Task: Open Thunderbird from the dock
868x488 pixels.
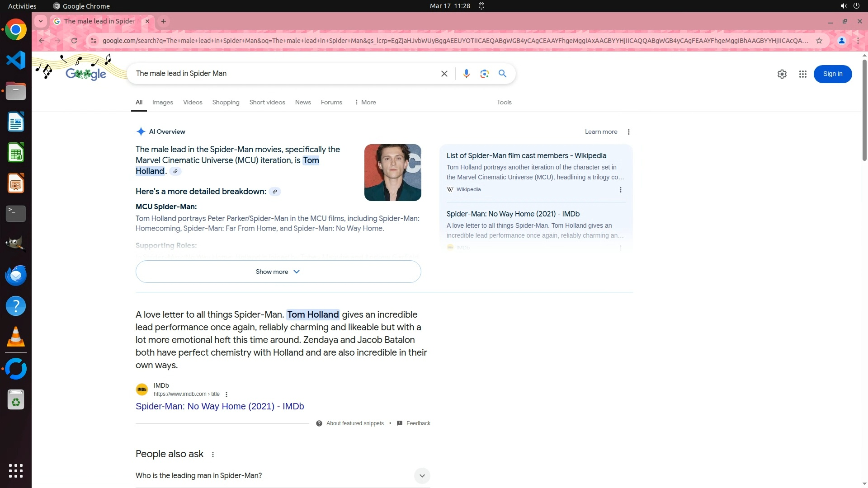Action: coord(16,275)
